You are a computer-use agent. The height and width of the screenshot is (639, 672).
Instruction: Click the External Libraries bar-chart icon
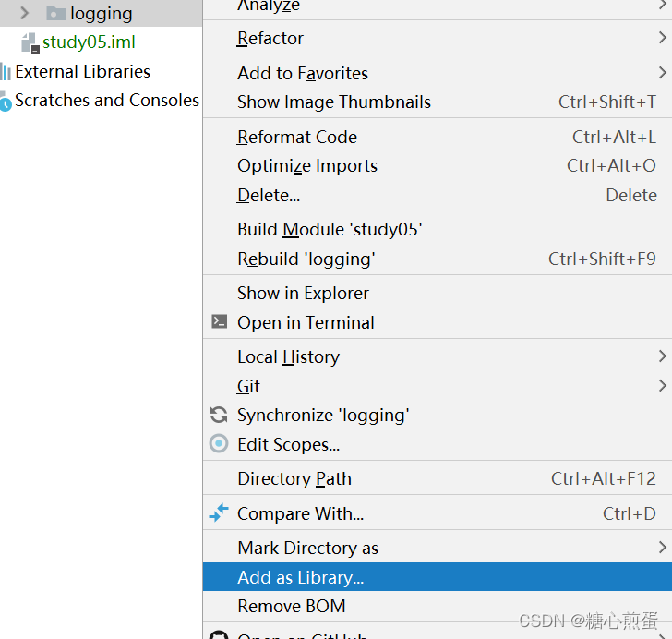click(6, 72)
